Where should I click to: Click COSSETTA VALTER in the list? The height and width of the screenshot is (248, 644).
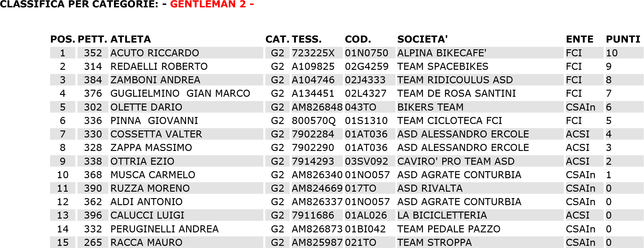tap(156, 134)
